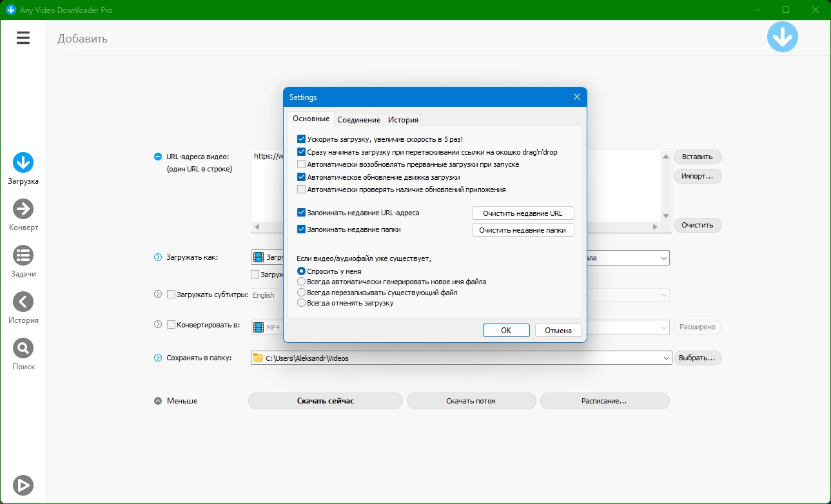Click the Расписание... button
831x504 pixels.
click(x=605, y=401)
